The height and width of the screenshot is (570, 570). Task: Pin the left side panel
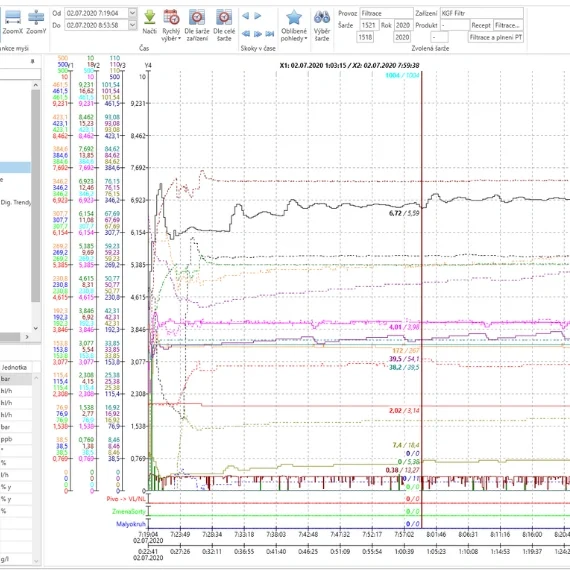(32, 61)
